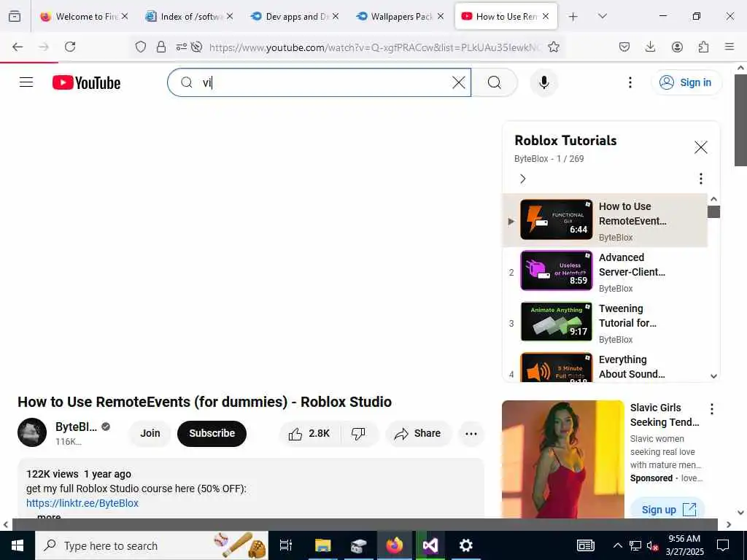Viewport: 747px width, 560px height.
Task: Open the YouTube guide hamburger menu
Action: (x=26, y=82)
